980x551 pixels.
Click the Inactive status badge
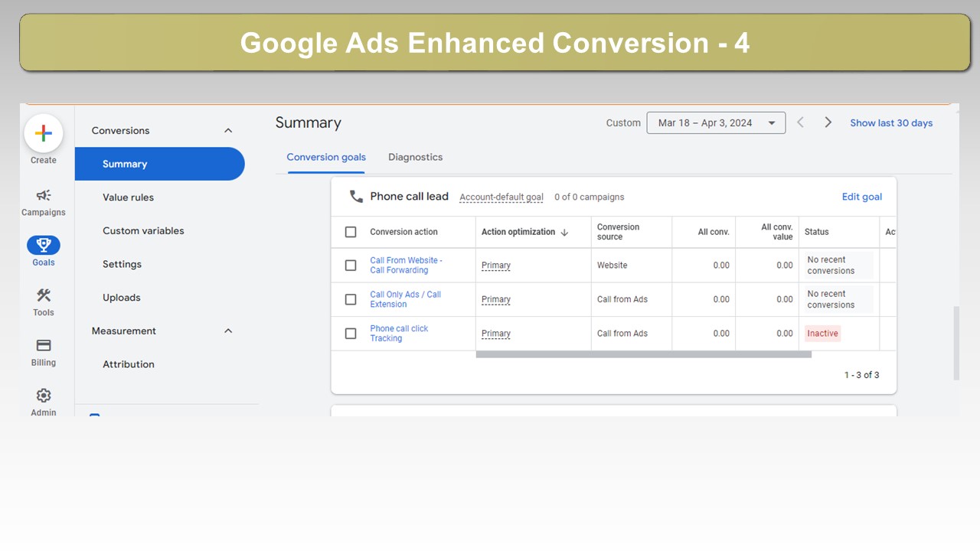pos(822,334)
